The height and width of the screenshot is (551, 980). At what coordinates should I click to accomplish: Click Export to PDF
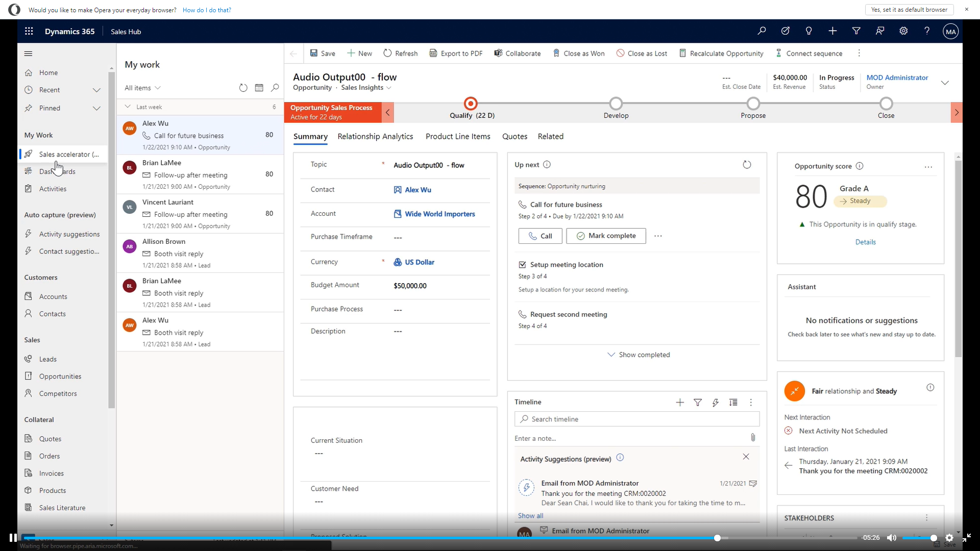tap(456, 53)
